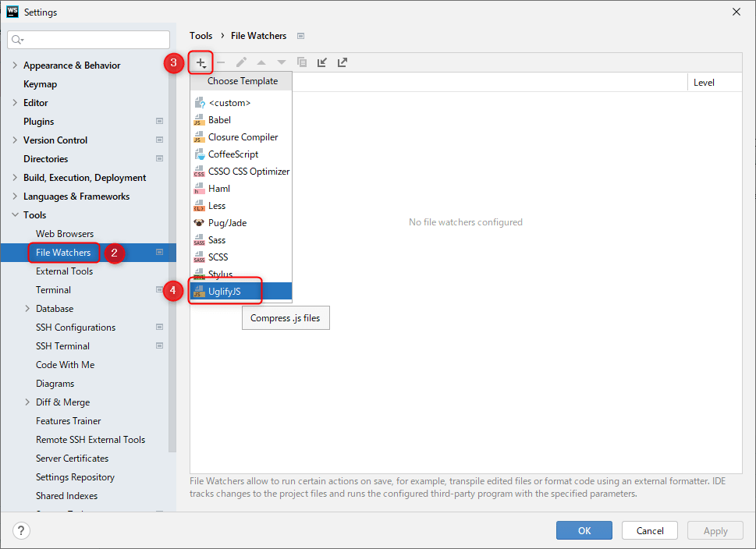Choose the Babel template
Screen dimensions: 756x549
click(241, 120)
